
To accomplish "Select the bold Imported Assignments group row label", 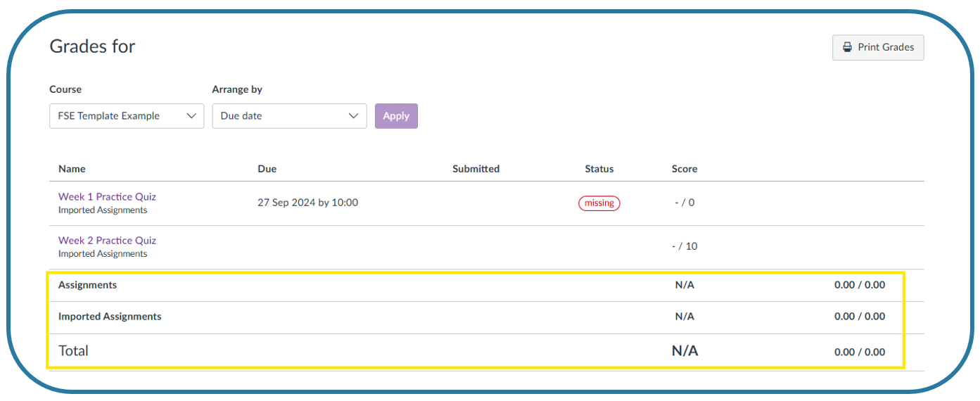I will coord(110,317).
